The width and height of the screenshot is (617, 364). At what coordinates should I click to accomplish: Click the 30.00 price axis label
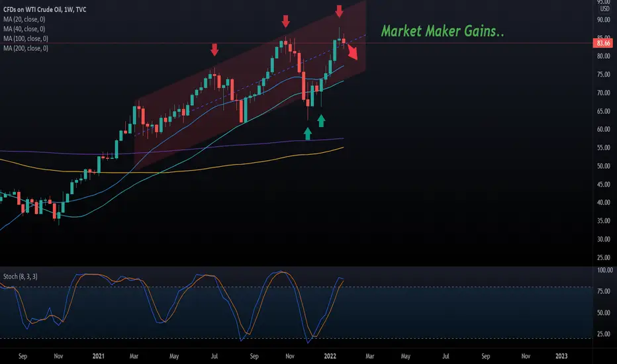603,240
